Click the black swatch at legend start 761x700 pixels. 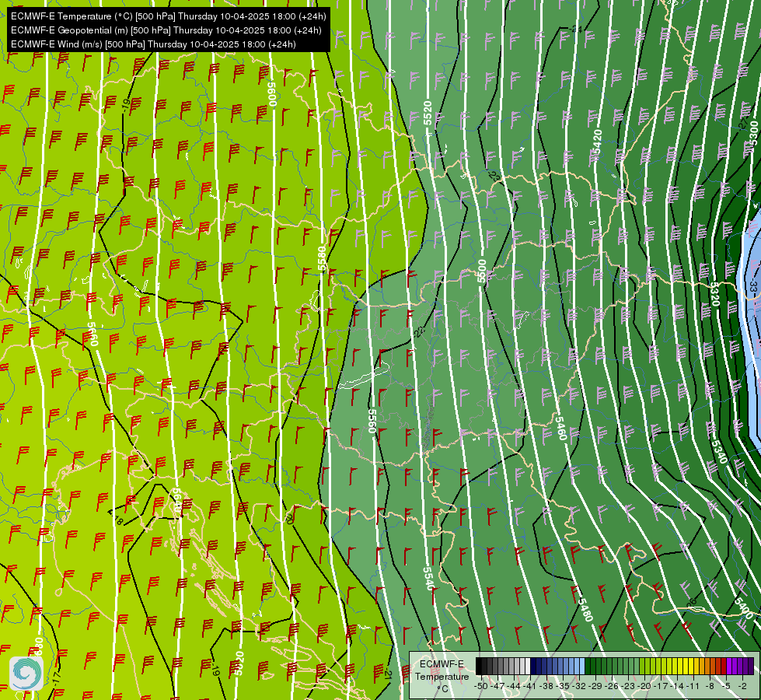479,666
